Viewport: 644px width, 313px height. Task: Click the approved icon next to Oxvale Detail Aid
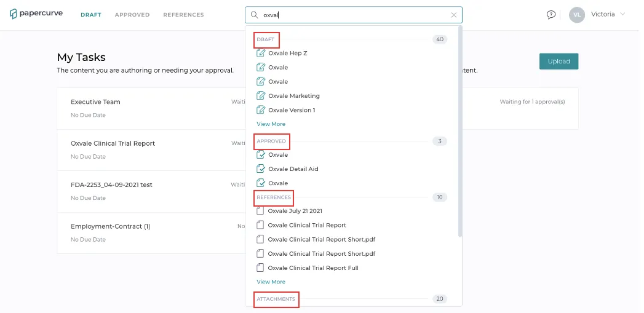(261, 169)
